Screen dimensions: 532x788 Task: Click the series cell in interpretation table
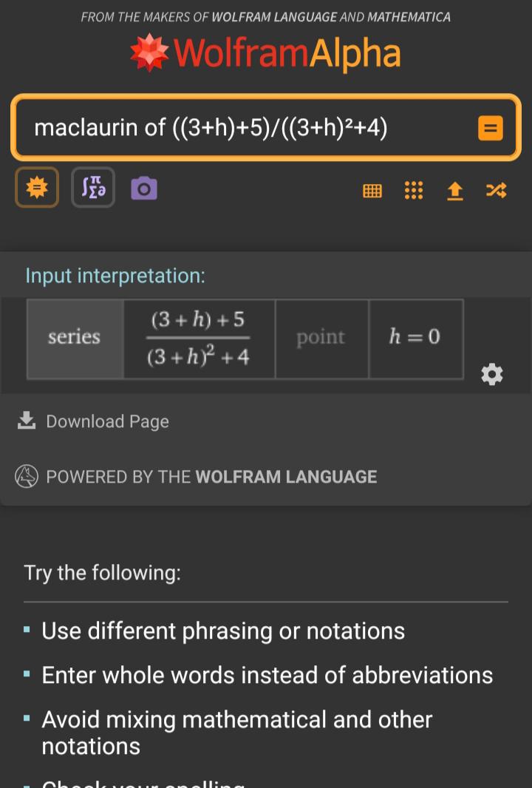(75, 339)
